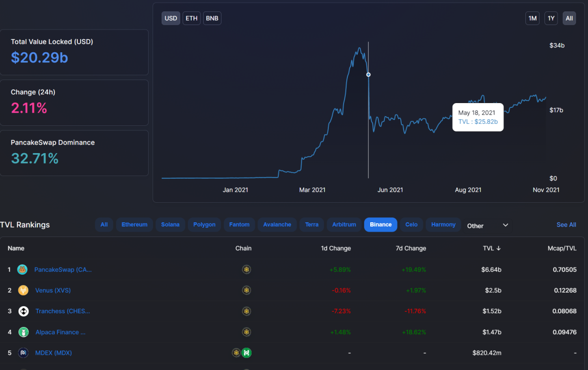Filter rankings by Fantom
This screenshot has width=588, height=370.
tap(239, 225)
